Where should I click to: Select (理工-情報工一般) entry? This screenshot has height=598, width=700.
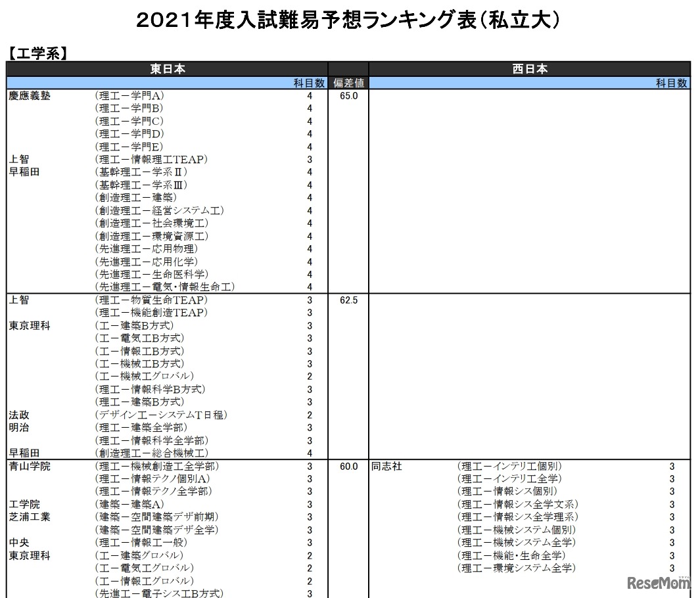click(141, 543)
